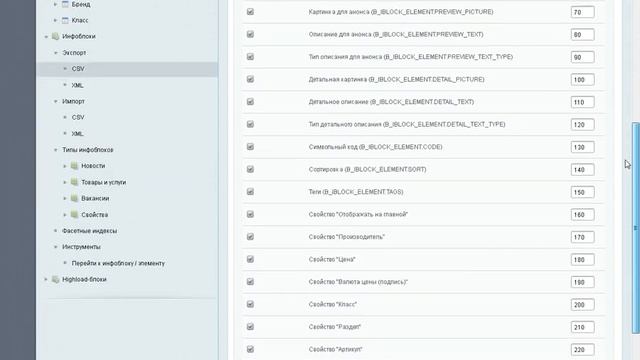The width and height of the screenshot is (640, 360).
Task: Toggle the Символьный код checkbox
Action: 250,147
